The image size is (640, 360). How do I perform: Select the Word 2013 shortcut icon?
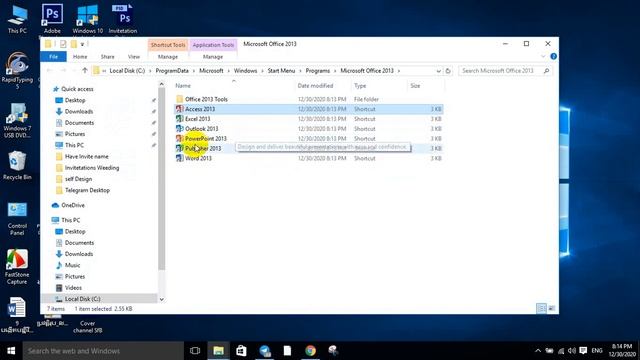(x=179, y=158)
